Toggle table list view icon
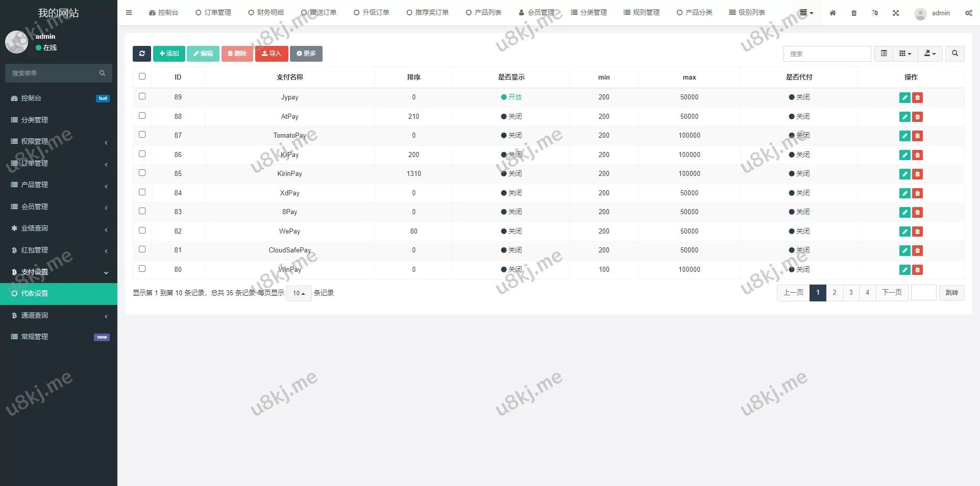Viewport: 980px width, 486px height. 884,54
